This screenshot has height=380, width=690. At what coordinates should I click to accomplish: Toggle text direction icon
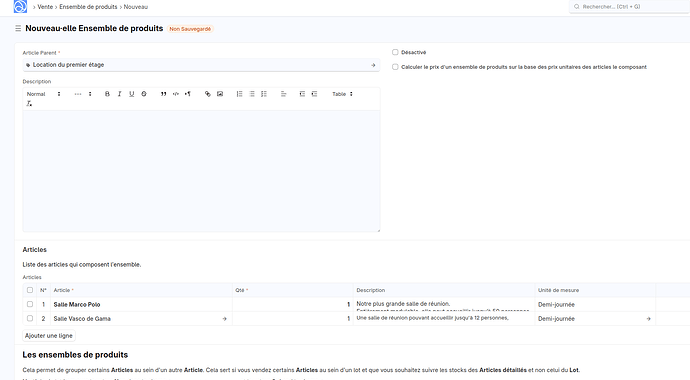click(188, 94)
